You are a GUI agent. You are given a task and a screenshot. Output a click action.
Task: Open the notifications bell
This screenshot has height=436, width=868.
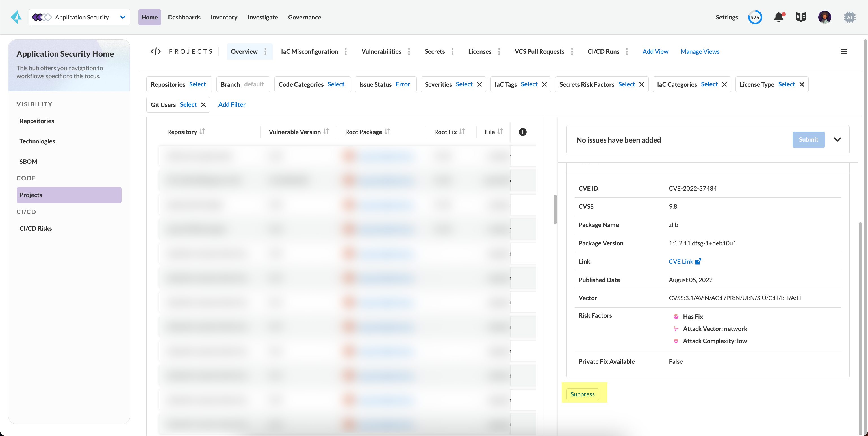[778, 17]
